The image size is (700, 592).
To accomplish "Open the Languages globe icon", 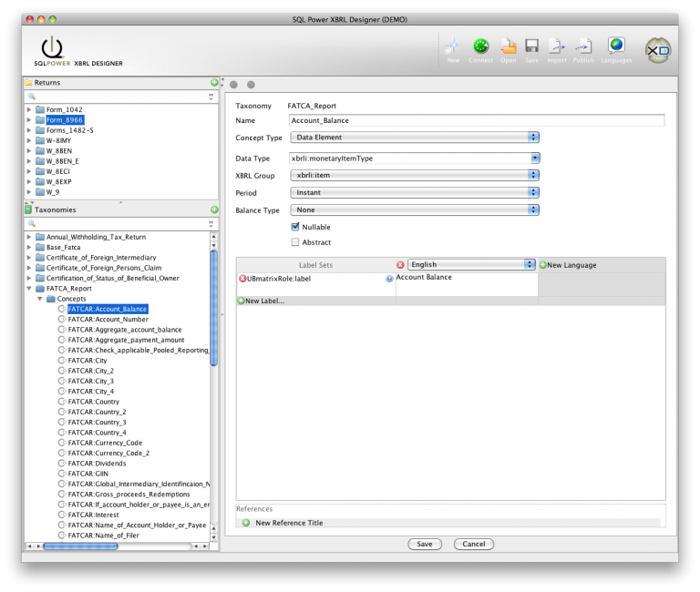I will tap(616, 46).
